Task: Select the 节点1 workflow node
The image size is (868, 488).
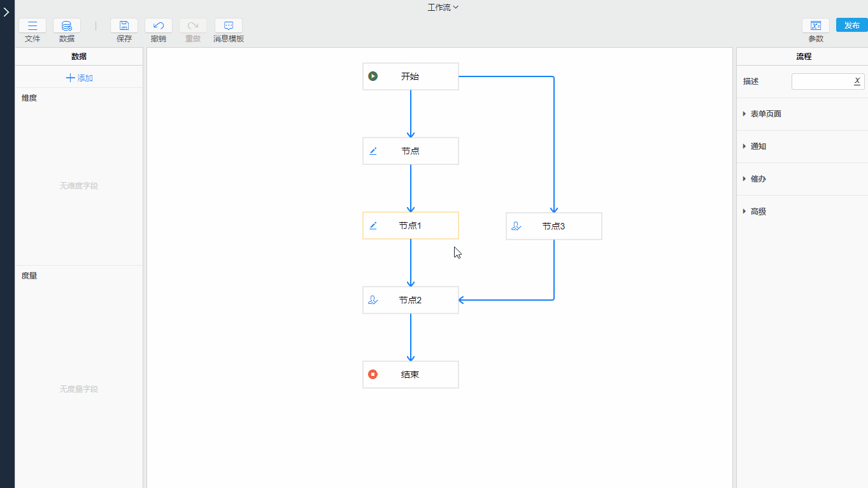Action: click(411, 226)
